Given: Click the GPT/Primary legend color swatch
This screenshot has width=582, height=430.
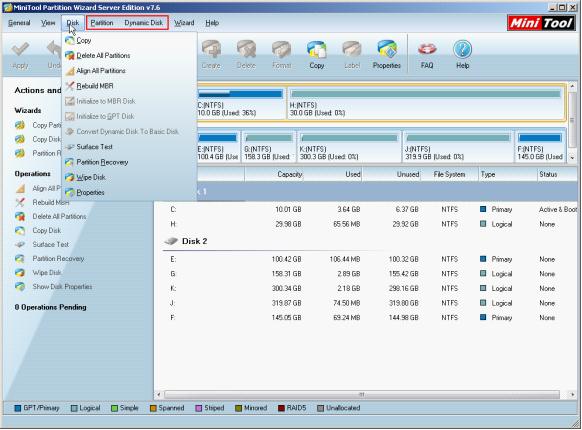Looking at the screenshot, I should tap(17, 408).
